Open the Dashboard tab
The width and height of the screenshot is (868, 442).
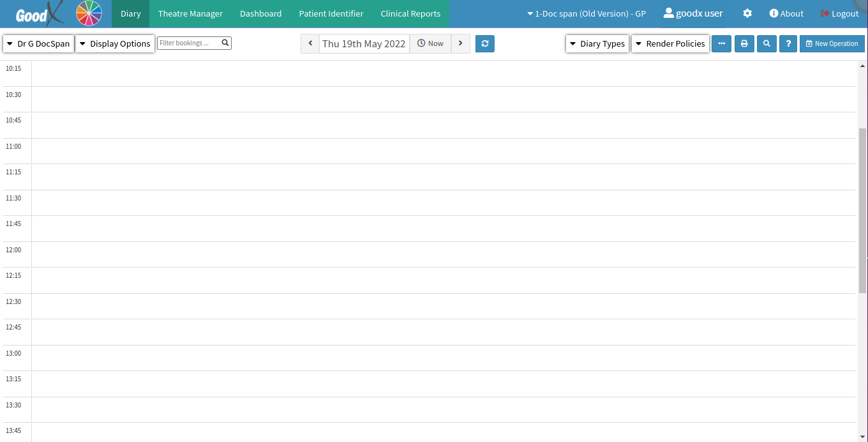[x=260, y=13]
